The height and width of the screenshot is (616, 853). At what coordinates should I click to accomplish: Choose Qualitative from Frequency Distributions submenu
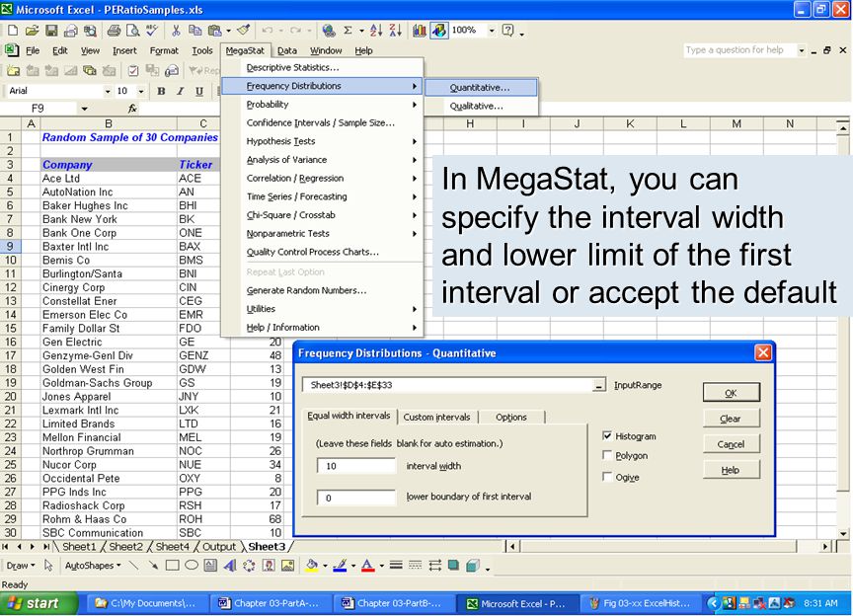(482, 106)
